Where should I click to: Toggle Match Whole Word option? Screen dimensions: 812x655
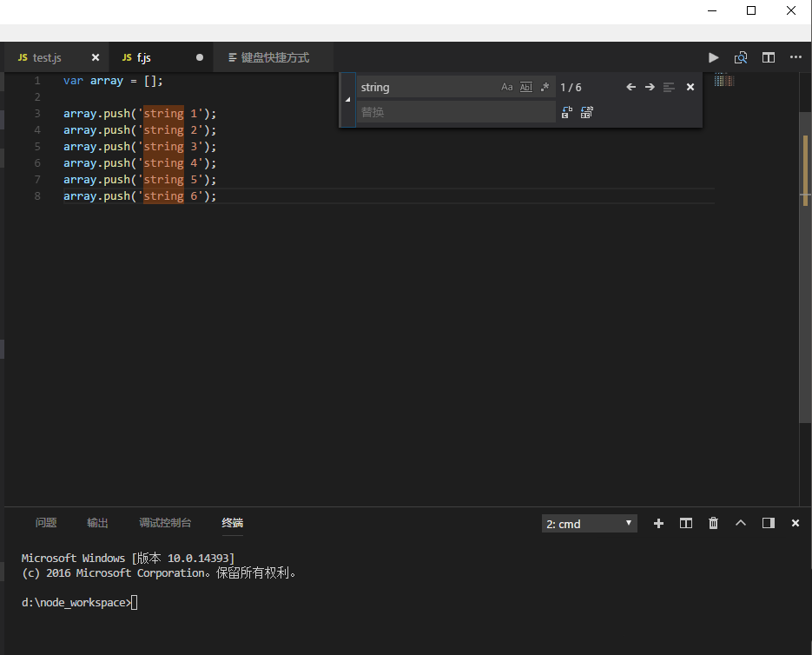pyautogui.click(x=525, y=87)
